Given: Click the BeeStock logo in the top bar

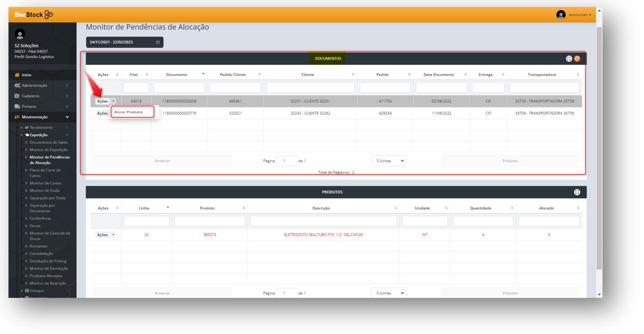Looking at the screenshot, I should pos(34,15).
